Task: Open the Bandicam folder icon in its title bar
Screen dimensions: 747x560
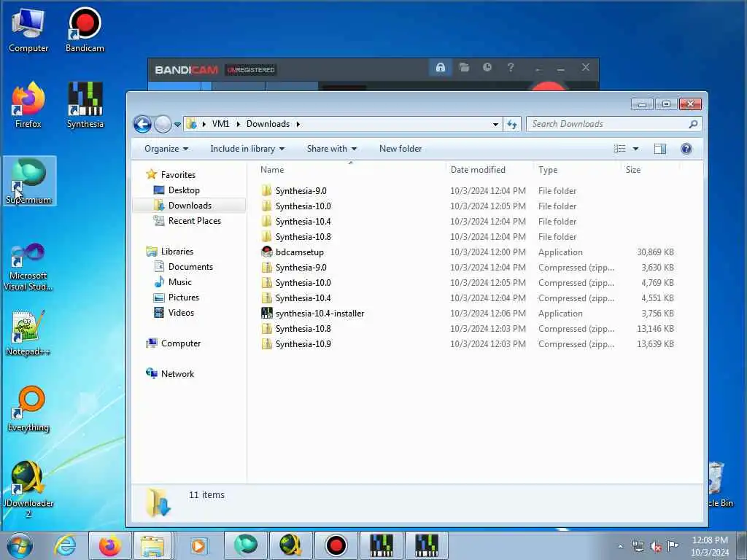Action: [464, 68]
